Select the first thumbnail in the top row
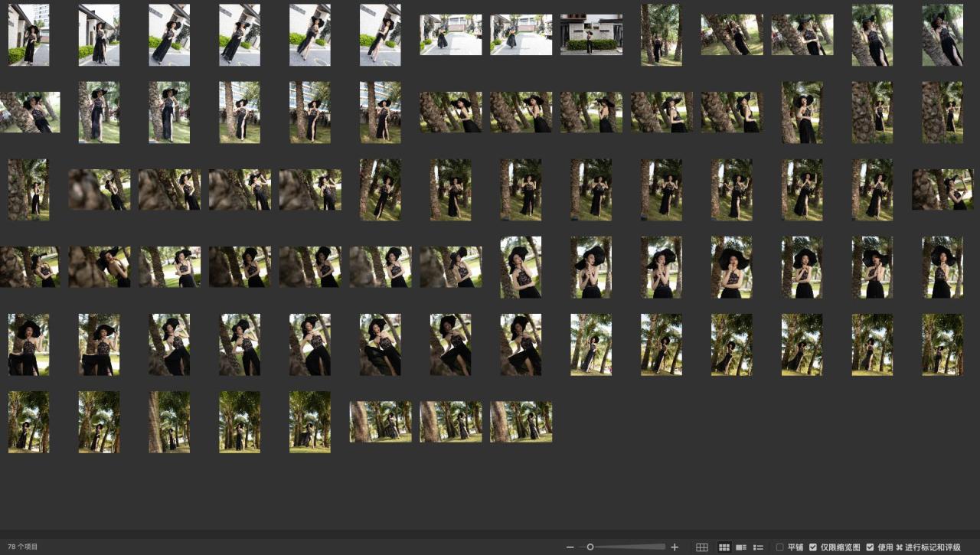 pos(28,35)
